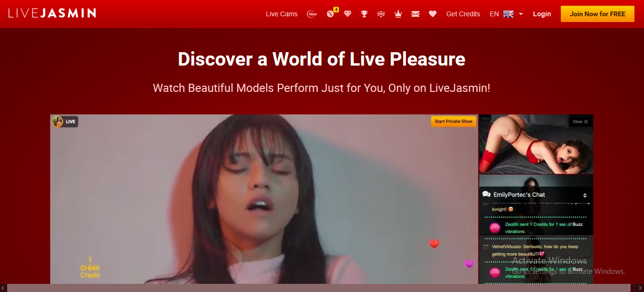
Task: Open favorites heart icon in header
Action: (x=433, y=14)
